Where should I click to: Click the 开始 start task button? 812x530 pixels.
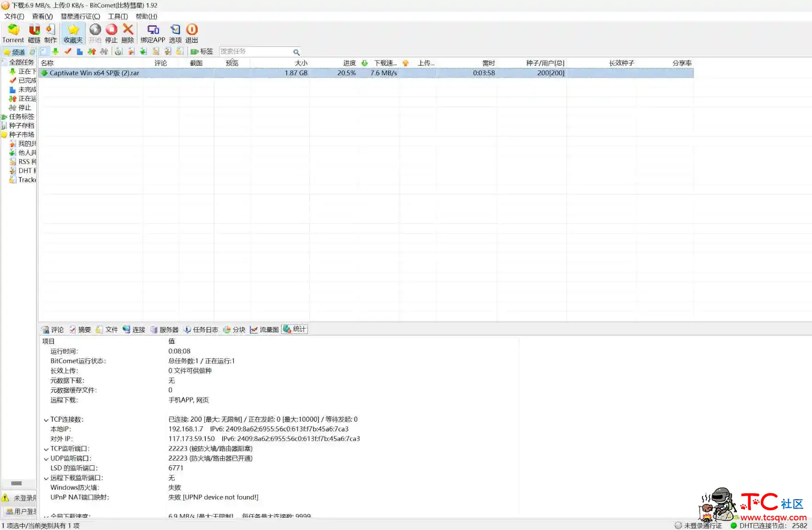[95, 33]
